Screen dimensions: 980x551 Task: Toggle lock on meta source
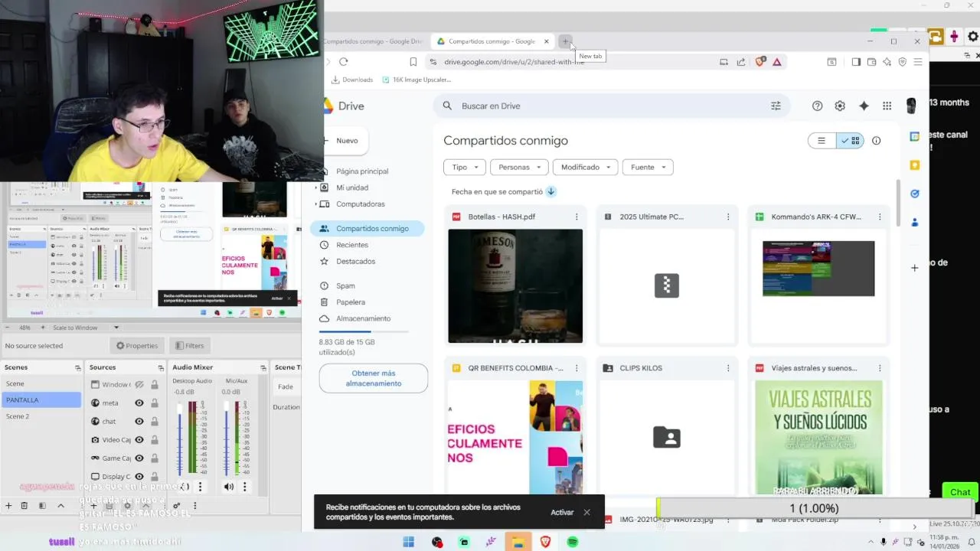(x=155, y=403)
